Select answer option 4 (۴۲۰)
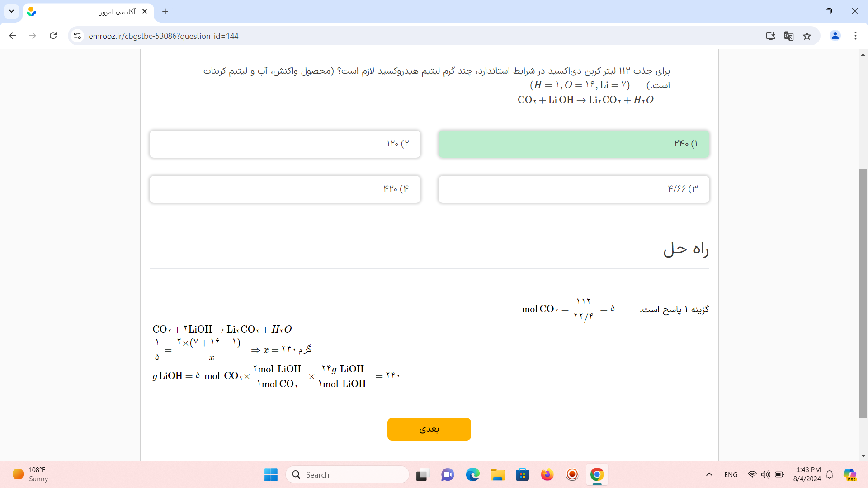Screen dimensions: 868x488 tap(285, 189)
